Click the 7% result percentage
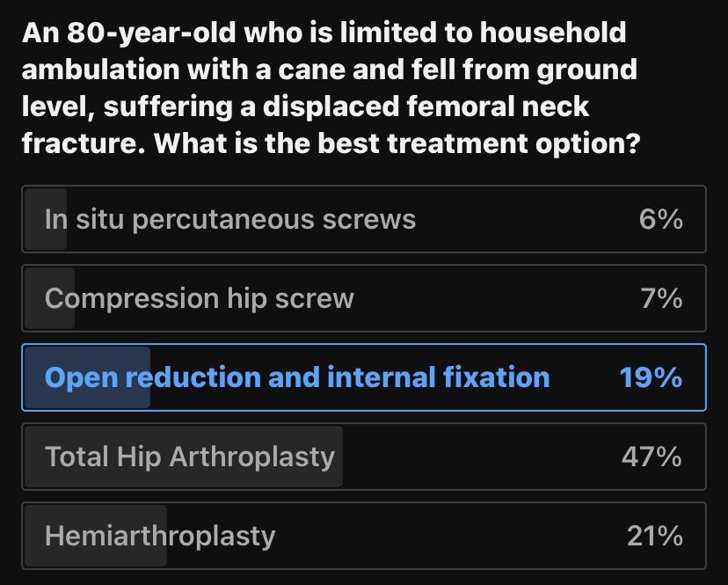The image size is (728, 585). (661, 298)
